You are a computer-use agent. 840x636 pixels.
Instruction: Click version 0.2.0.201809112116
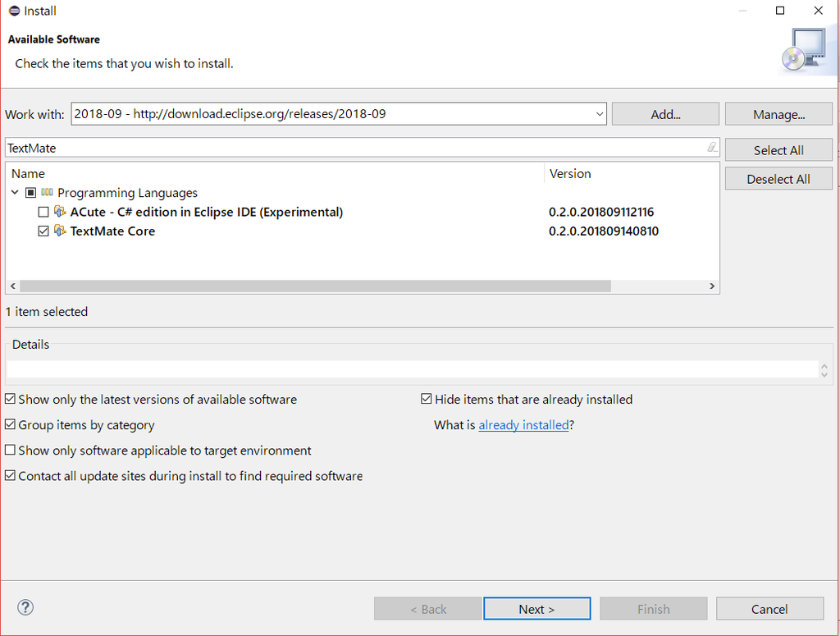click(x=601, y=212)
